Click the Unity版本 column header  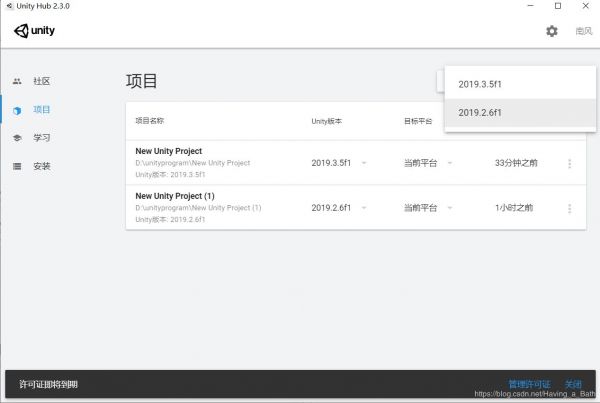coord(326,121)
